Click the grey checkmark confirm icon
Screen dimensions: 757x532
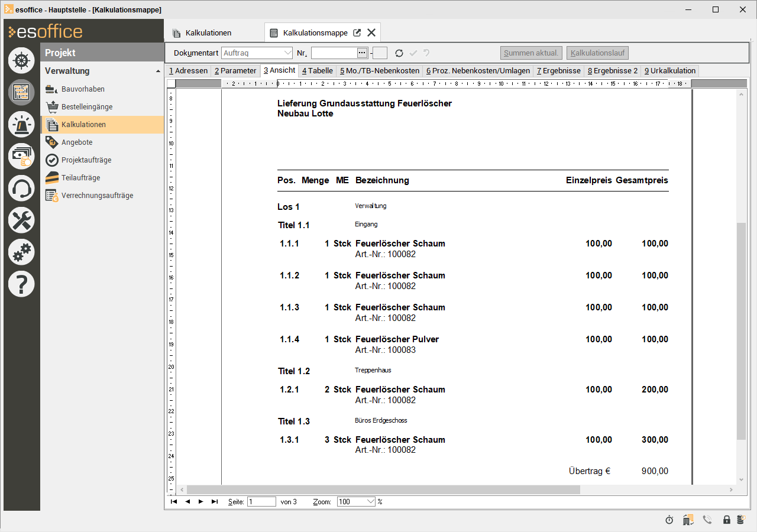point(413,53)
